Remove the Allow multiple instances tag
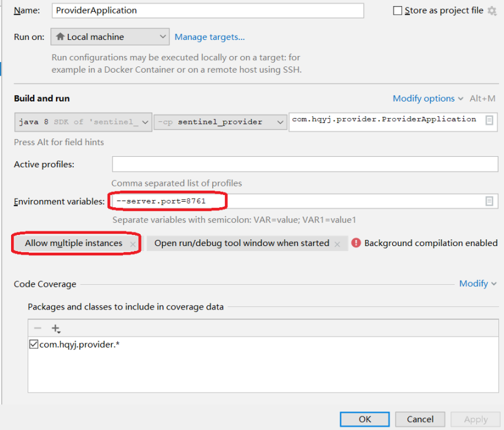504x430 pixels. click(132, 244)
